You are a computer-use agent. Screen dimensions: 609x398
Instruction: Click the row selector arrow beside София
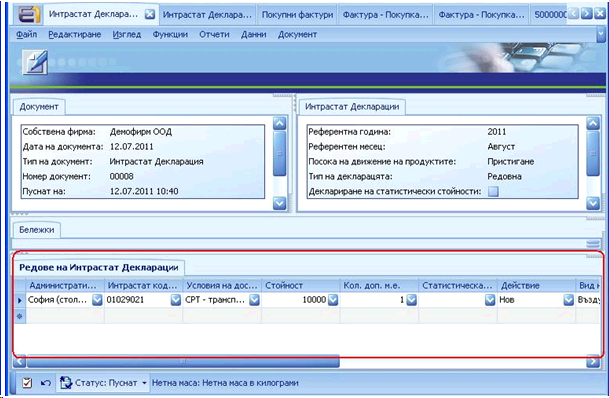tap(20, 300)
